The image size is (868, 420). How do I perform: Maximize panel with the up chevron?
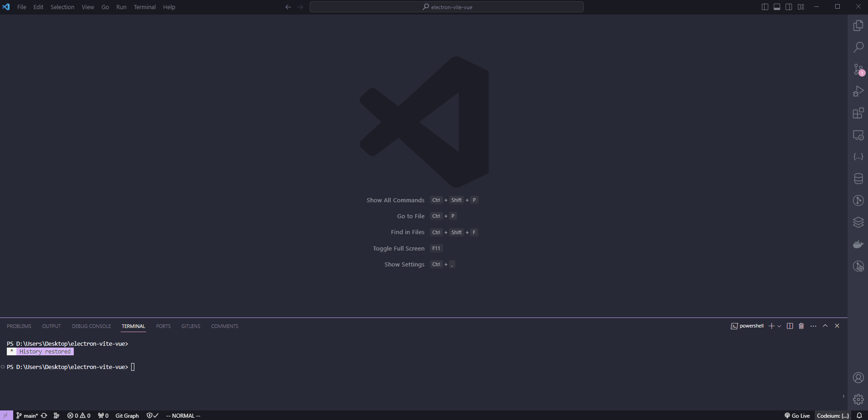[x=825, y=326]
